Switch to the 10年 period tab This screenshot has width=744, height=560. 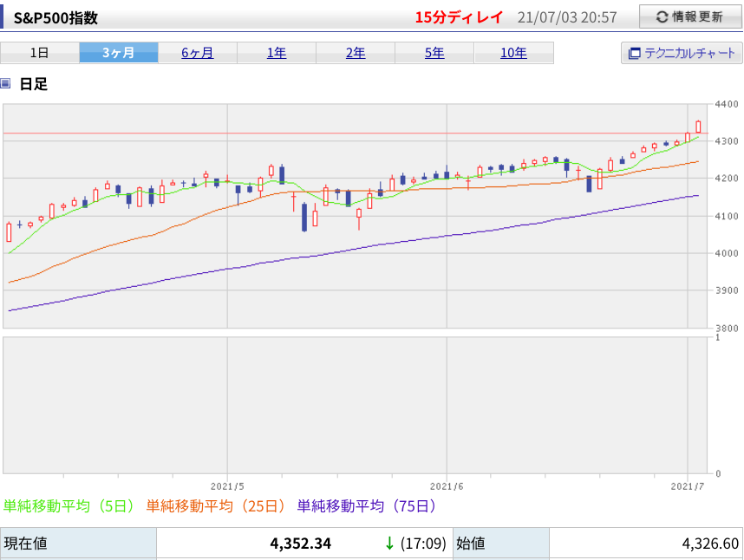[x=513, y=53]
